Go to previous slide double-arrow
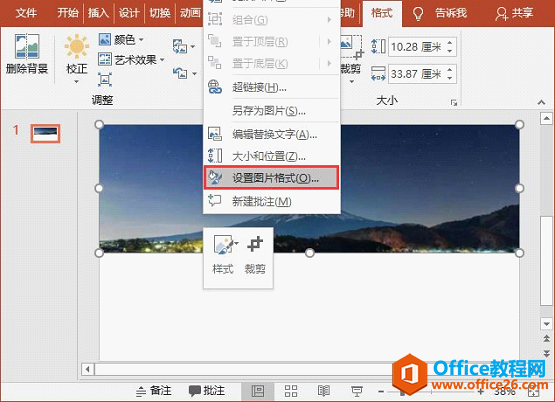This screenshot has height=402, width=555. pyautogui.click(x=546, y=339)
